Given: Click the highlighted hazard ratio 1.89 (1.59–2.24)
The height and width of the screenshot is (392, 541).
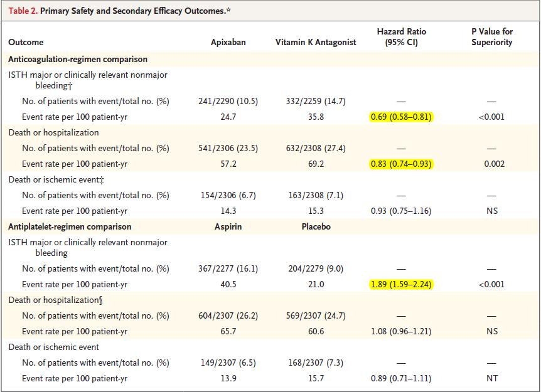Looking at the screenshot, I should (x=401, y=284).
